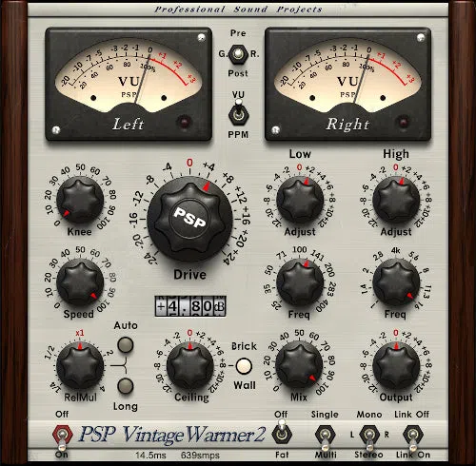The image size is (476, 466).
Task: Click the Left meter overload LED
Action: [185, 122]
